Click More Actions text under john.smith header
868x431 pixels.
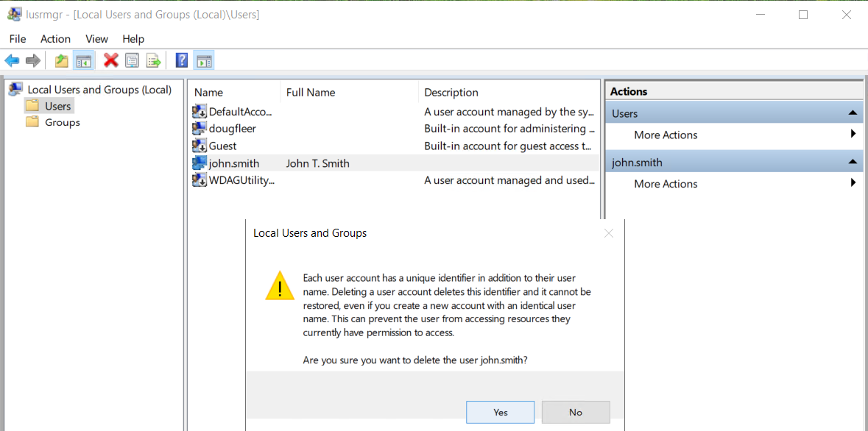click(666, 184)
